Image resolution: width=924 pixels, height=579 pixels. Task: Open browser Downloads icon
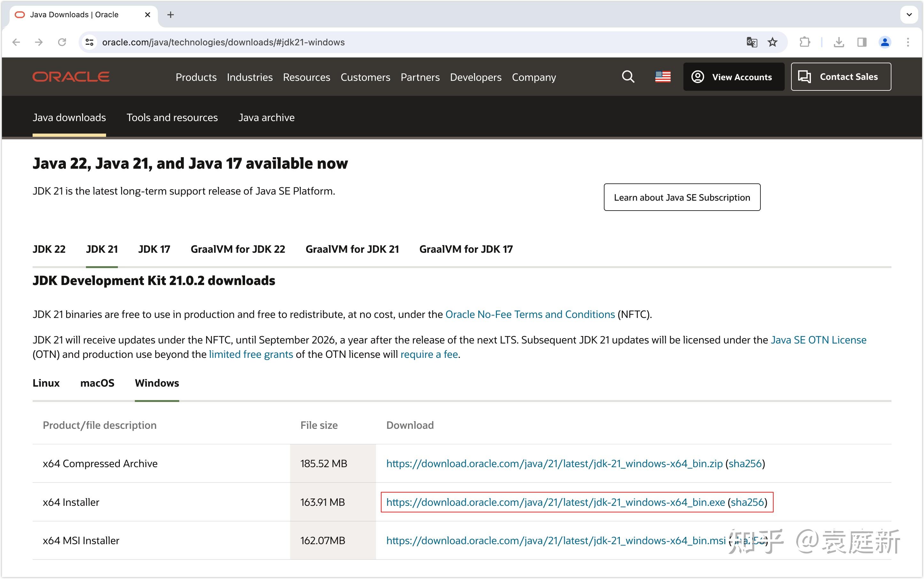tap(839, 42)
